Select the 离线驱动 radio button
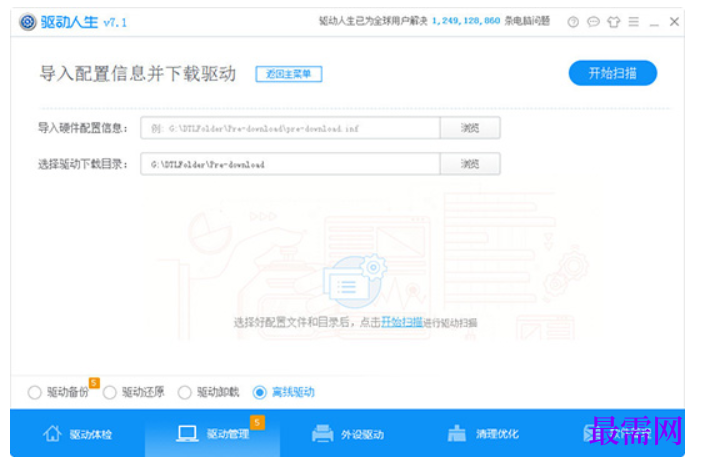 click(x=260, y=392)
